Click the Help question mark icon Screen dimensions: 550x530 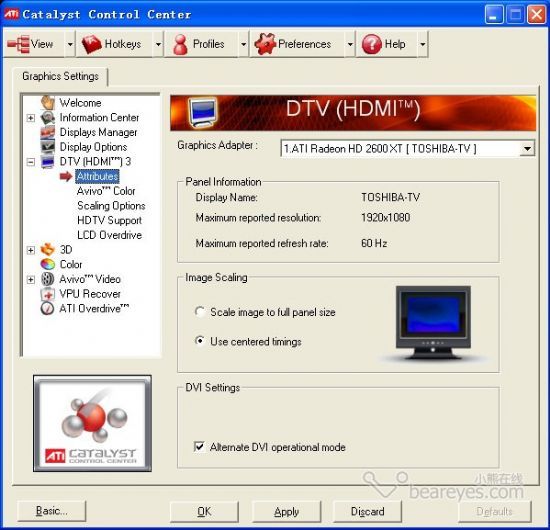click(371, 45)
